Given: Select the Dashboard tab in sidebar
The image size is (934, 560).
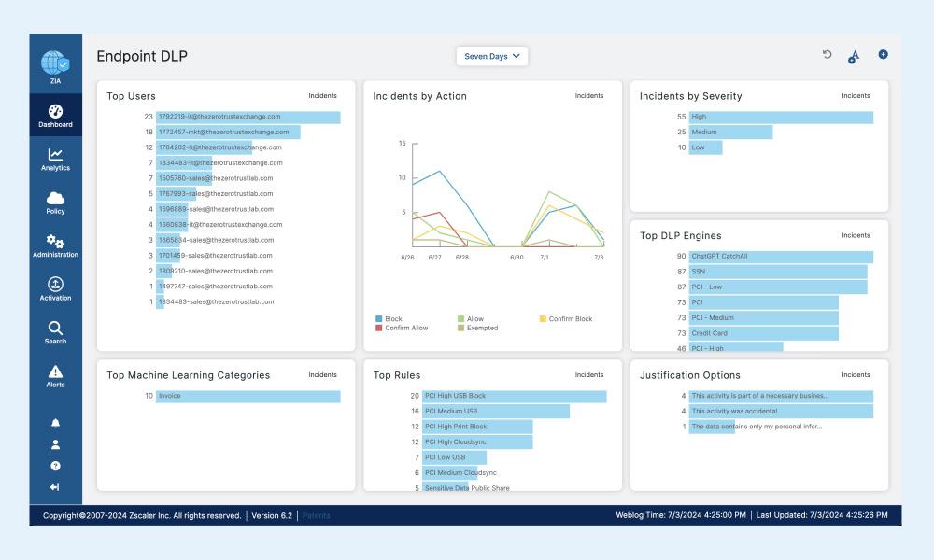Looking at the screenshot, I should tap(55, 115).
